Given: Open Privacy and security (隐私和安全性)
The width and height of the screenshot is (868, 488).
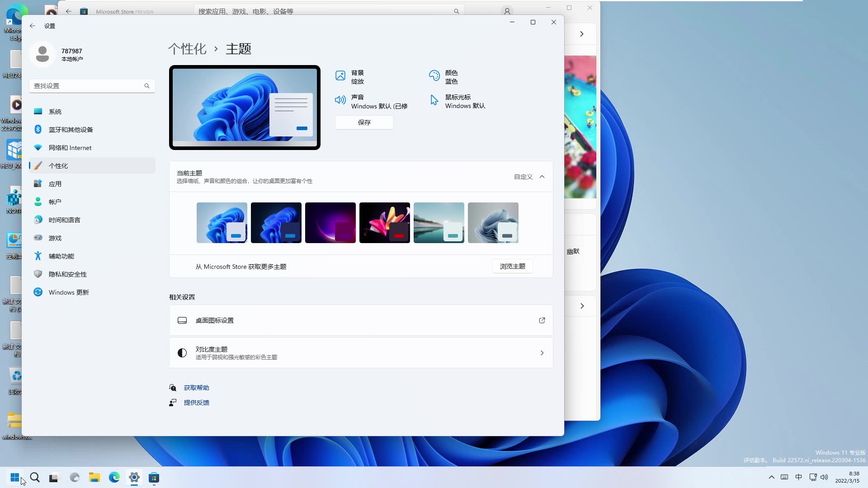Looking at the screenshot, I should click(92, 274).
